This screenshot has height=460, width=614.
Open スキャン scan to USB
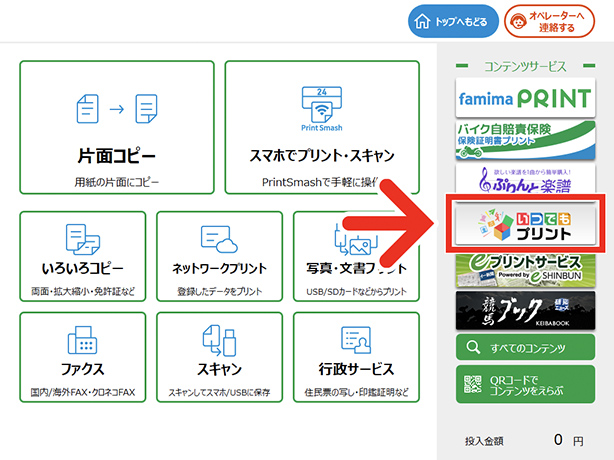[218, 358]
